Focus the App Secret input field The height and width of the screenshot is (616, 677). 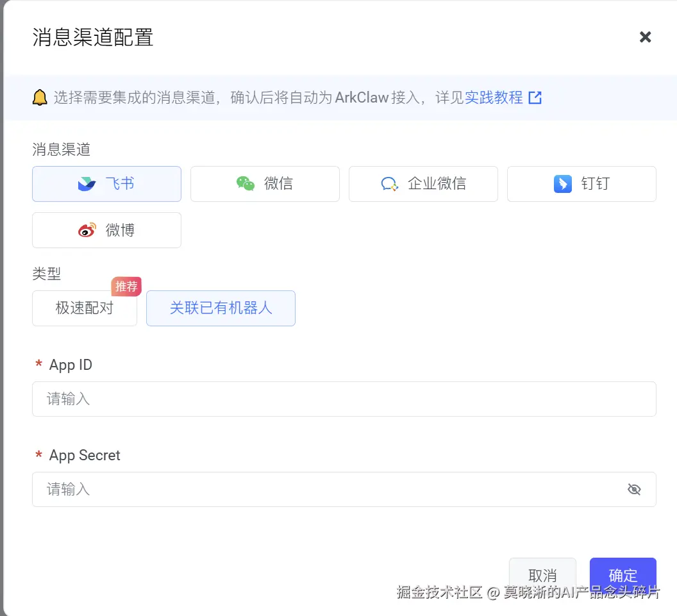[x=344, y=490]
